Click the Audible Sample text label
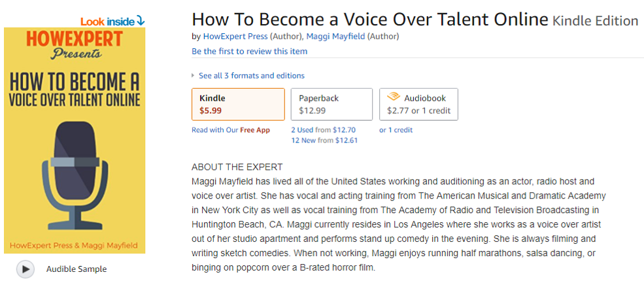Image resolution: width=644 pixels, height=281 pixels. point(76,269)
